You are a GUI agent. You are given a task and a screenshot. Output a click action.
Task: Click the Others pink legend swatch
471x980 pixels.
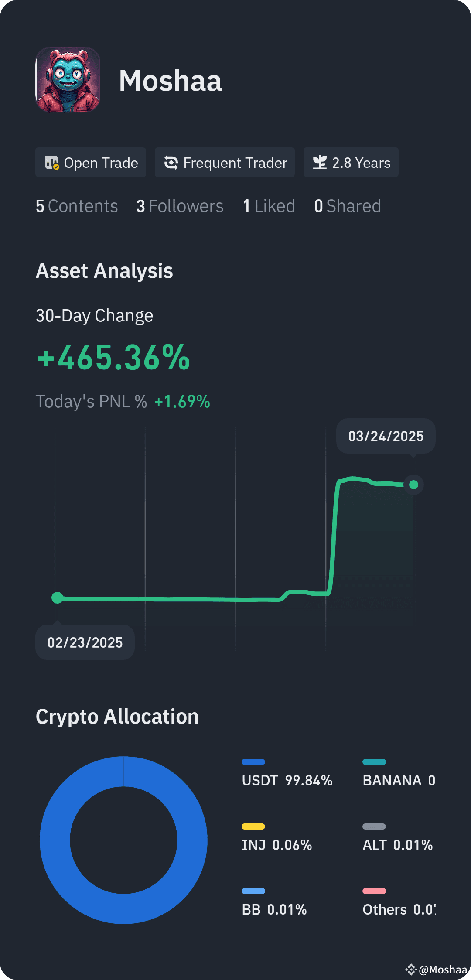[x=374, y=891]
